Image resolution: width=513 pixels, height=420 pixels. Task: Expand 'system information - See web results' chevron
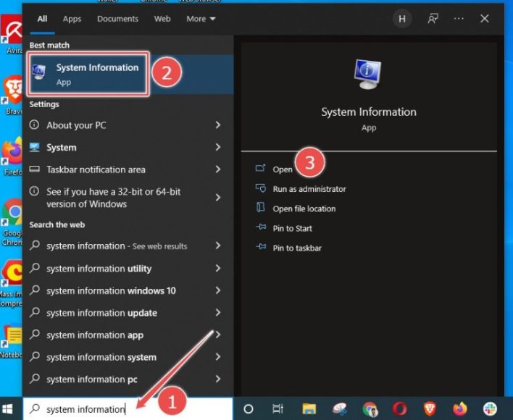(x=218, y=245)
